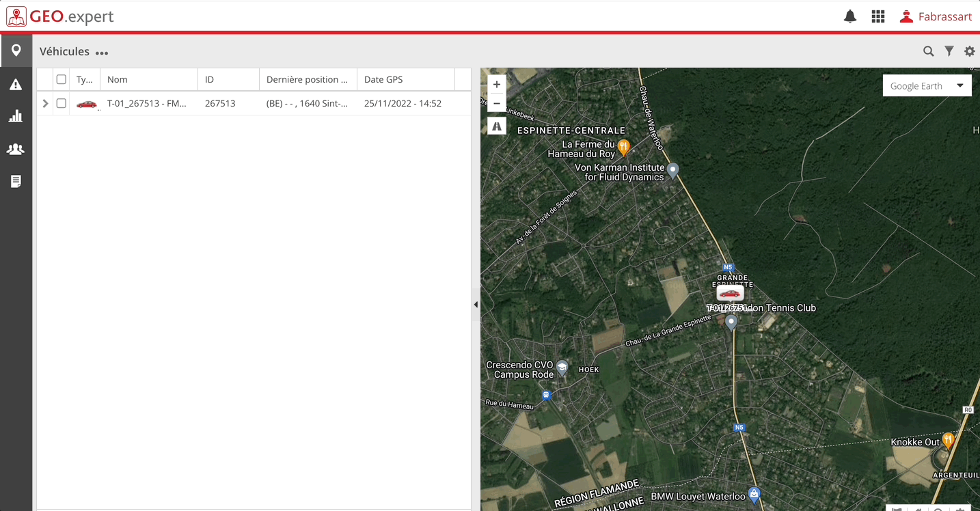
Task: Open vehicle search magnifier
Action: click(928, 51)
